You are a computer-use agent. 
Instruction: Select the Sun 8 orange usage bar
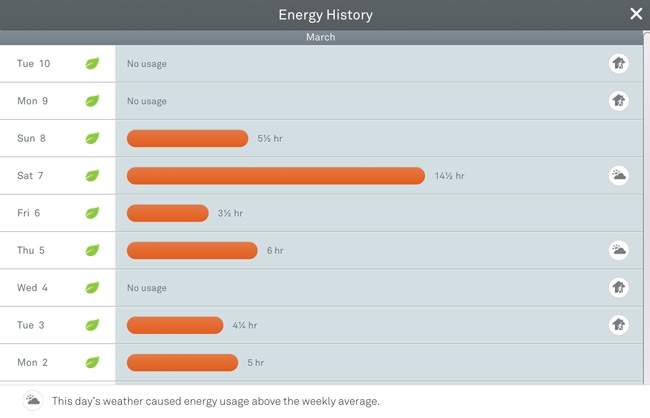[x=187, y=138]
